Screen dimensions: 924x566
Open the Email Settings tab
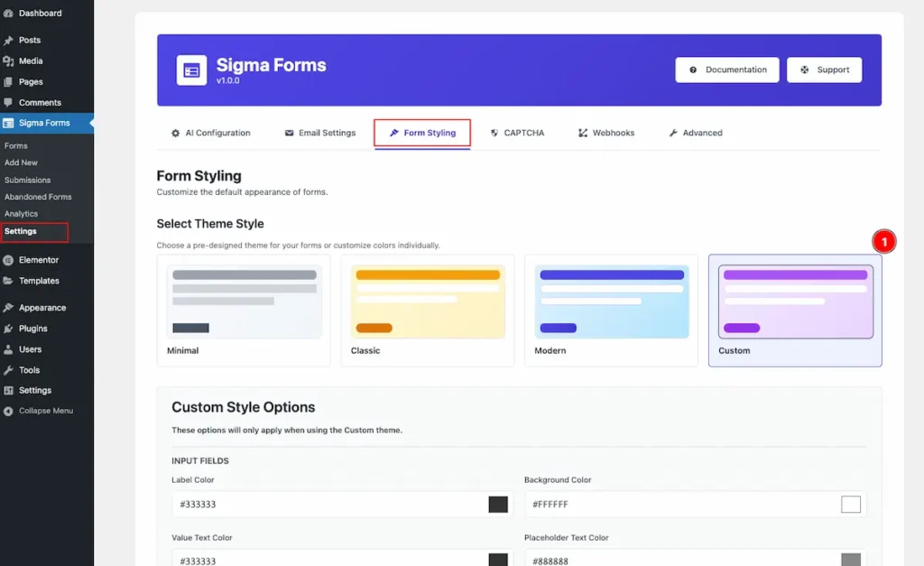[x=320, y=134]
